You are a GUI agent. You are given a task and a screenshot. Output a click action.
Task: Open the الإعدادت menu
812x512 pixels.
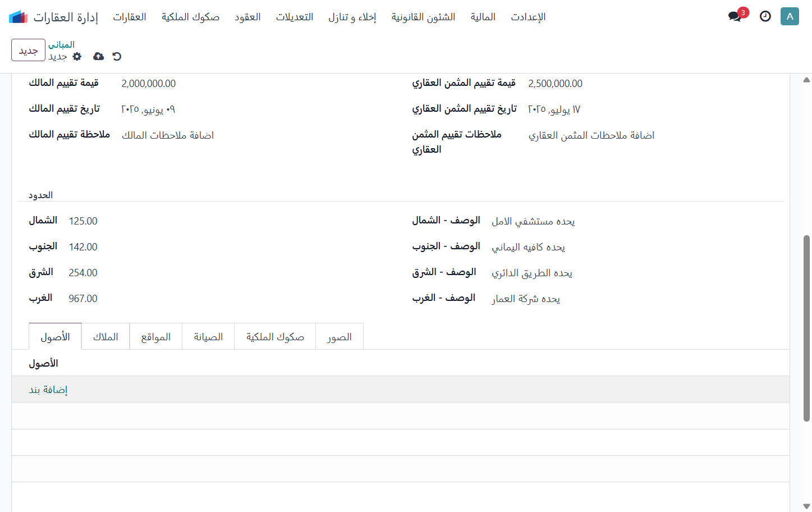[528, 17]
